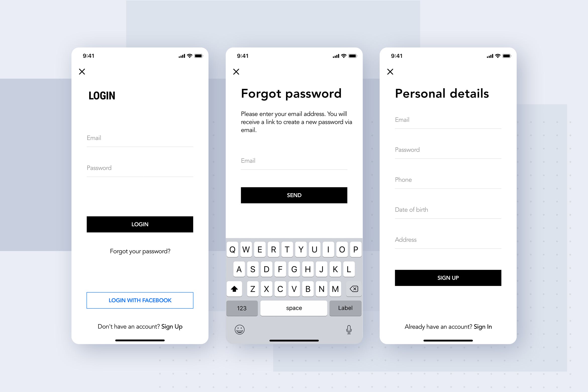Click the X close icon on Personal Details screen

(x=390, y=71)
